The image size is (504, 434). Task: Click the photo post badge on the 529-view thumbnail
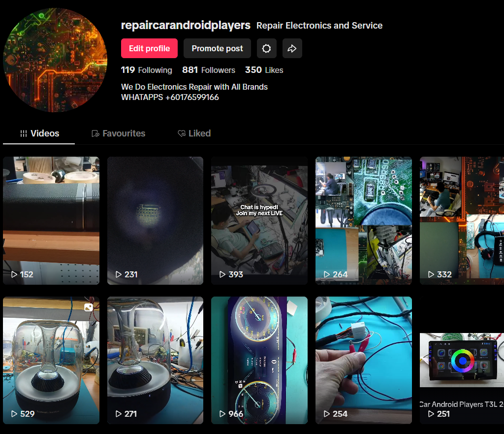[89, 307]
